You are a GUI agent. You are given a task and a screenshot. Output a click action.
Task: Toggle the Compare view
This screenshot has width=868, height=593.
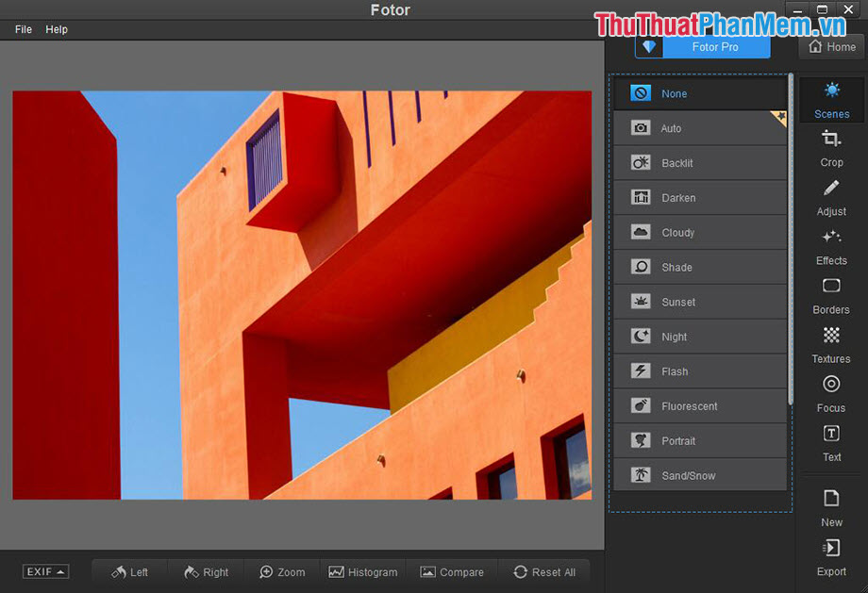click(x=453, y=571)
